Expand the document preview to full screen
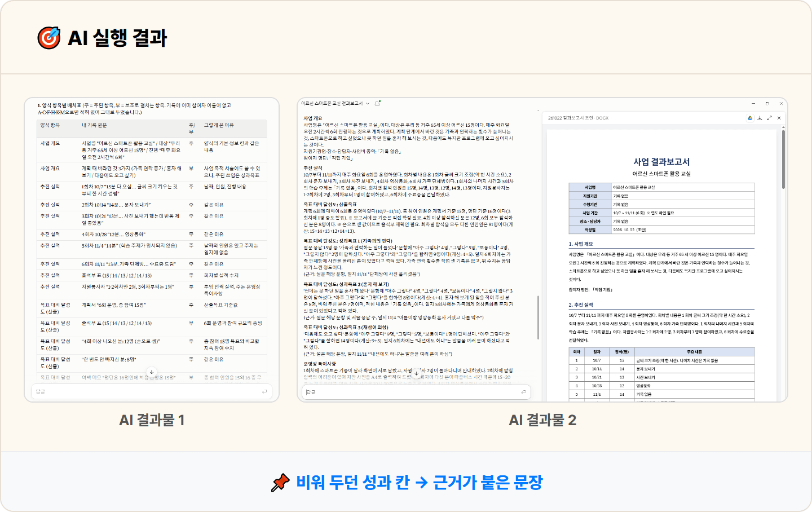The height and width of the screenshot is (512, 812). 769,118
